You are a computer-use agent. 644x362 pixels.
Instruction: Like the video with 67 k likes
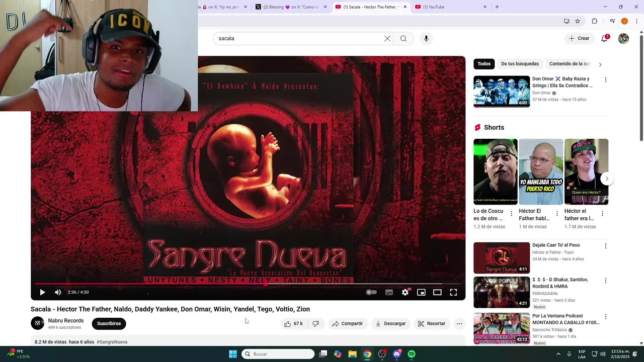[x=293, y=324]
